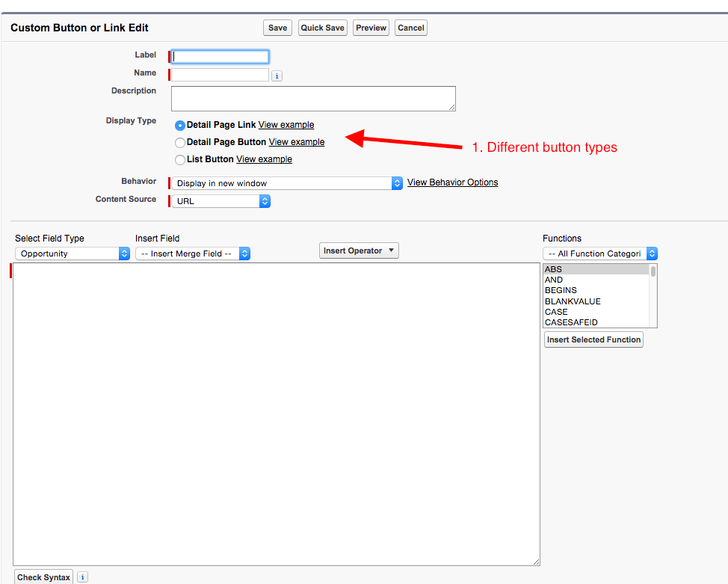
Task: Open the Insert Operator menu
Action: point(359,251)
